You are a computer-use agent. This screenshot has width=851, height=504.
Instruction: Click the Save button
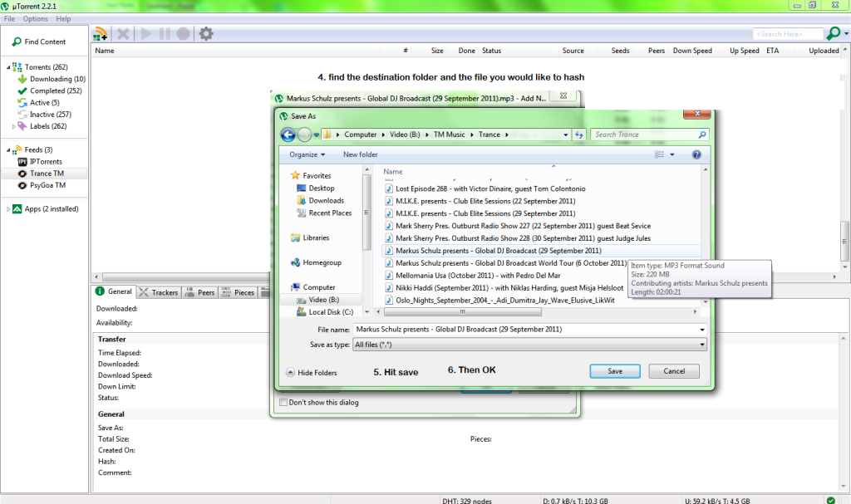(x=615, y=371)
